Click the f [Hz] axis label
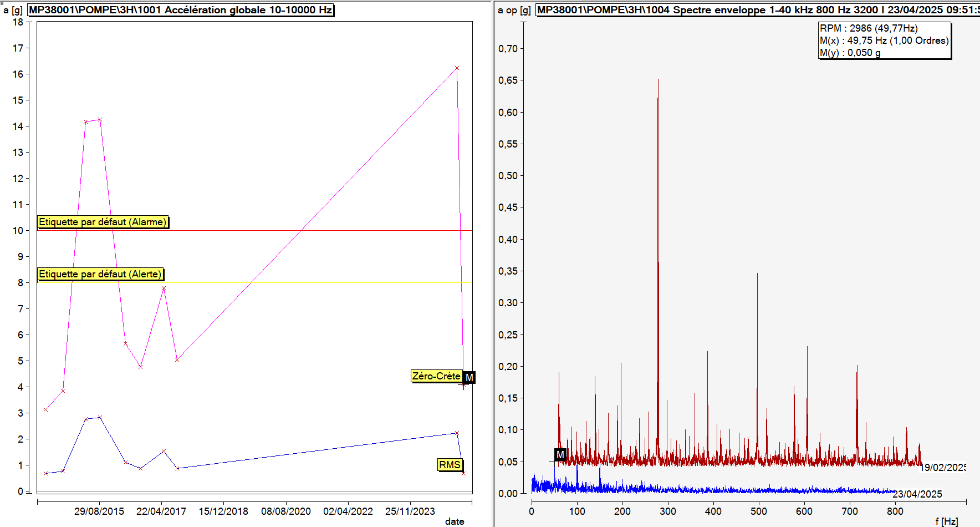 pos(946,521)
